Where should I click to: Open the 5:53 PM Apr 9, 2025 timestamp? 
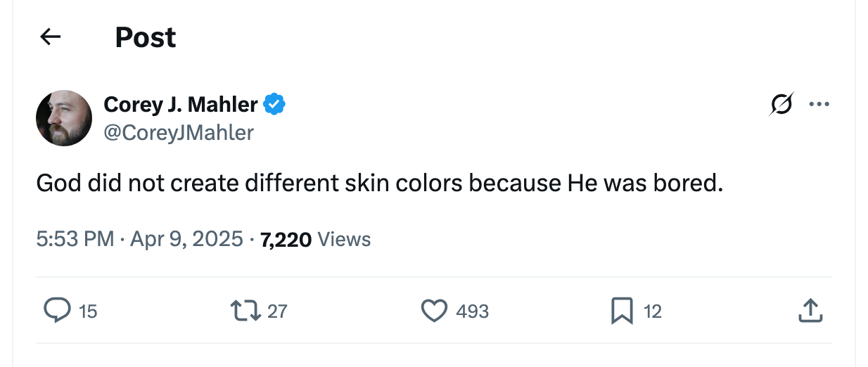[x=139, y=240]
